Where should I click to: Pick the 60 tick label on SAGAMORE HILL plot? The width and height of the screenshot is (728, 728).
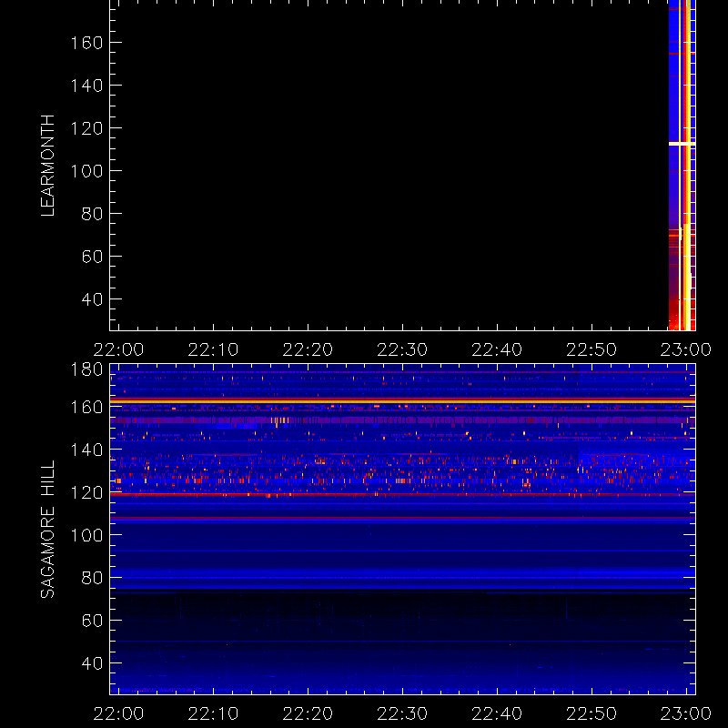[92, 621]
